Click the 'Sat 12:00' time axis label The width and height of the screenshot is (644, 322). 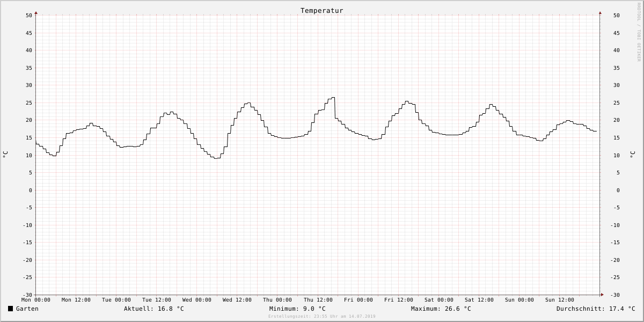coord(479,300)
